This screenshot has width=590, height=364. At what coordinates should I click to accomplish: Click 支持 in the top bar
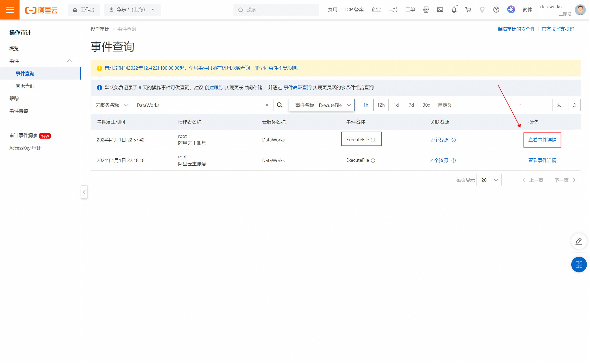[x=393, y=10]
